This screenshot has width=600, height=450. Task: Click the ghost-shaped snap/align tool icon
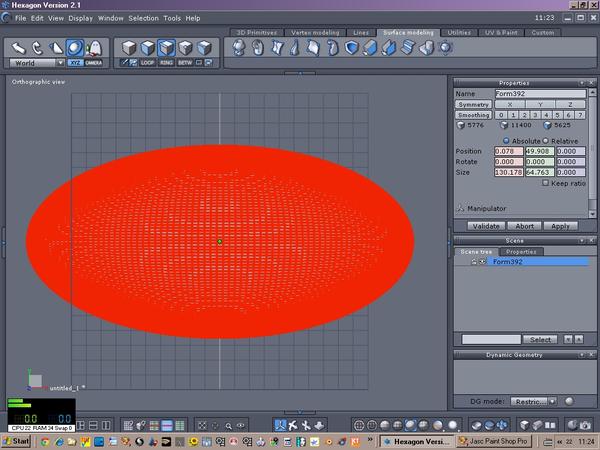(94, 49)
